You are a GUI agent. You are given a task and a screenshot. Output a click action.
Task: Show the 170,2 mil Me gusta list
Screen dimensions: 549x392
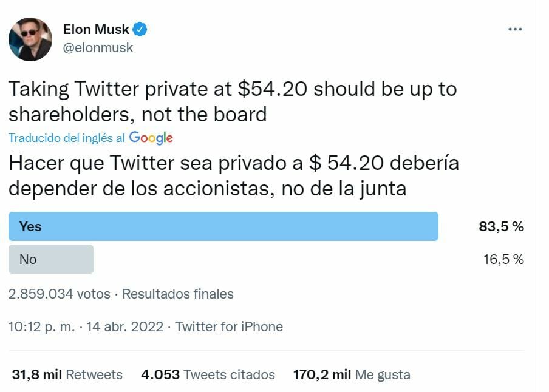click(x=351, y=375)
